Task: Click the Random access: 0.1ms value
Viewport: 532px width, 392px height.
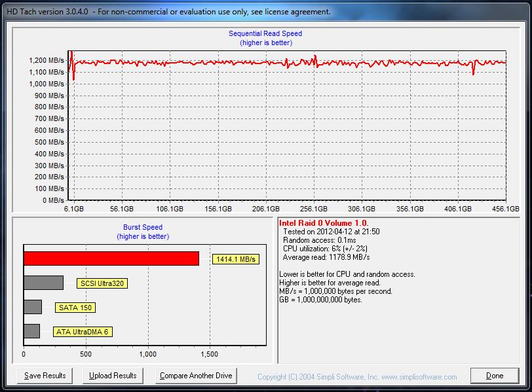Action: pyautogui.click(x=319, y=240)
